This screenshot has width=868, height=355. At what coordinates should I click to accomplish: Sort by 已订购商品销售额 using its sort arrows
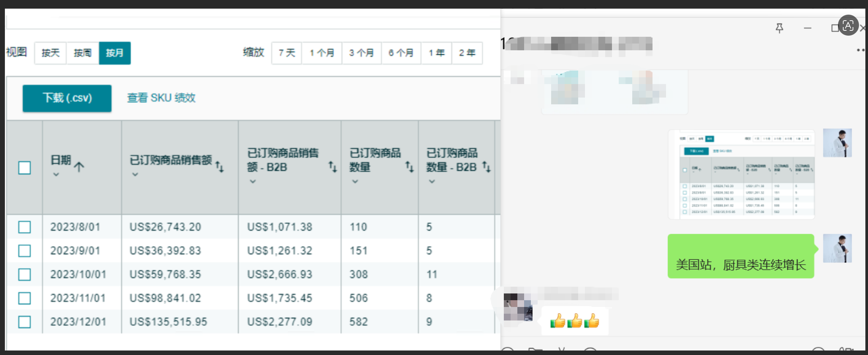point(220,166)
